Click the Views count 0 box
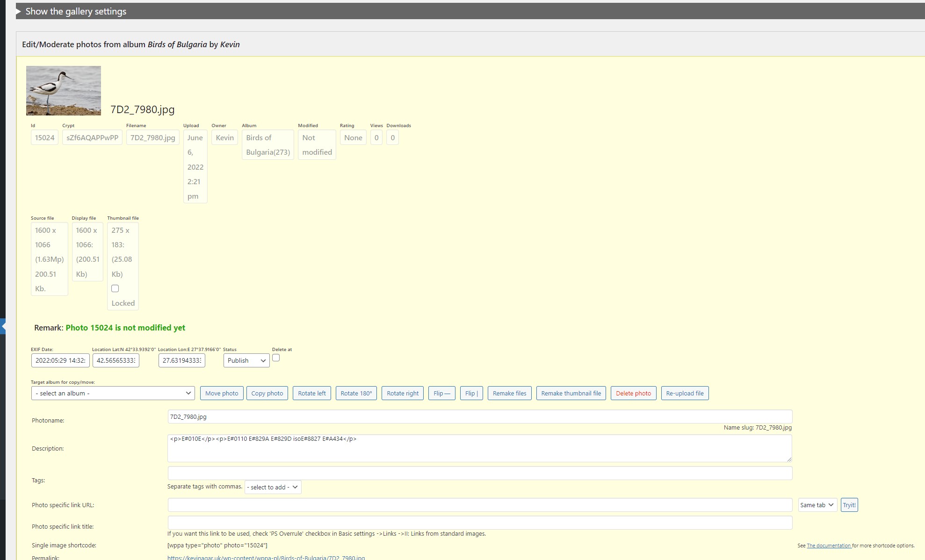Screen dimensions: 925x560 376,137
